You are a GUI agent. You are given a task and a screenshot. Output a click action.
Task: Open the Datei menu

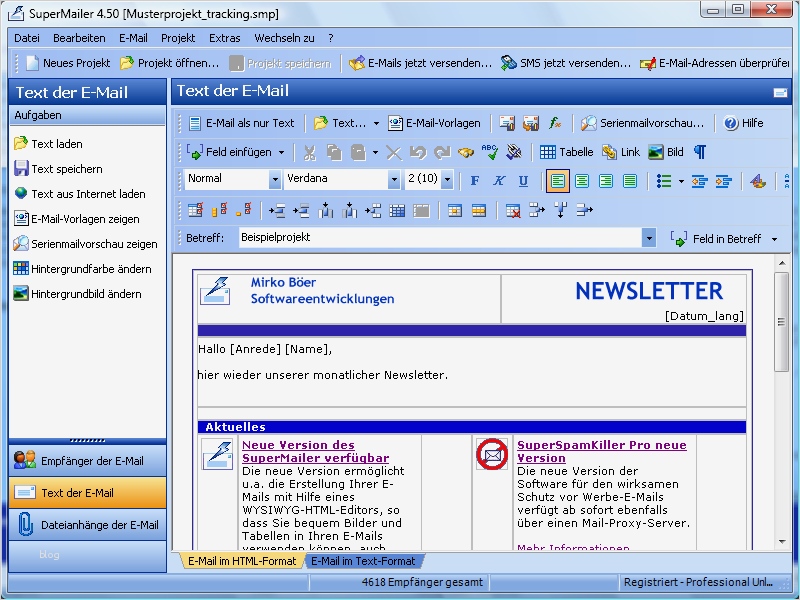click(x=27, y=38)
